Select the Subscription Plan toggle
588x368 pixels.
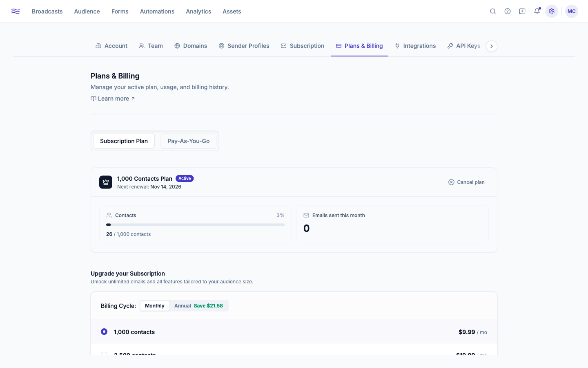(x=124, y=141)
